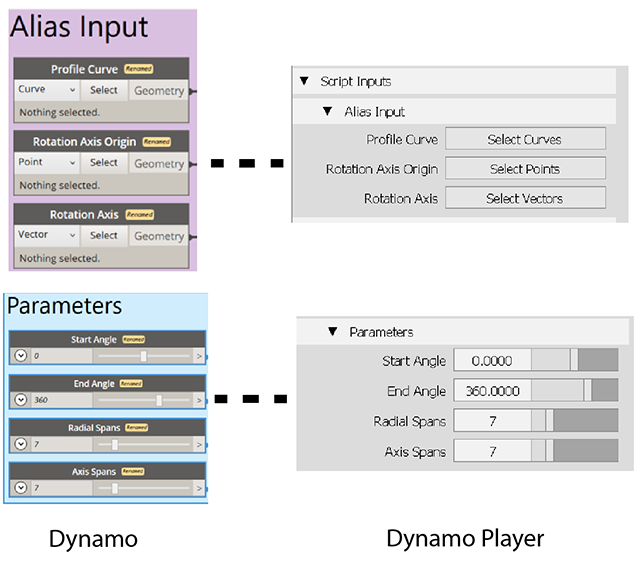Click the Start Angle slider in Dynamo Player

tap(575, 360)
